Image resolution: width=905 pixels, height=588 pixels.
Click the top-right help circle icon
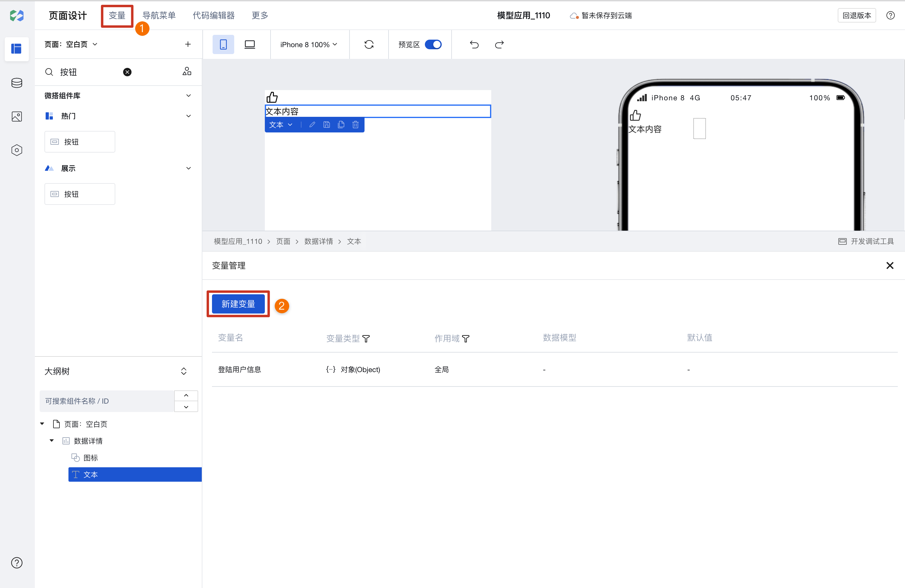click(890, 15)
